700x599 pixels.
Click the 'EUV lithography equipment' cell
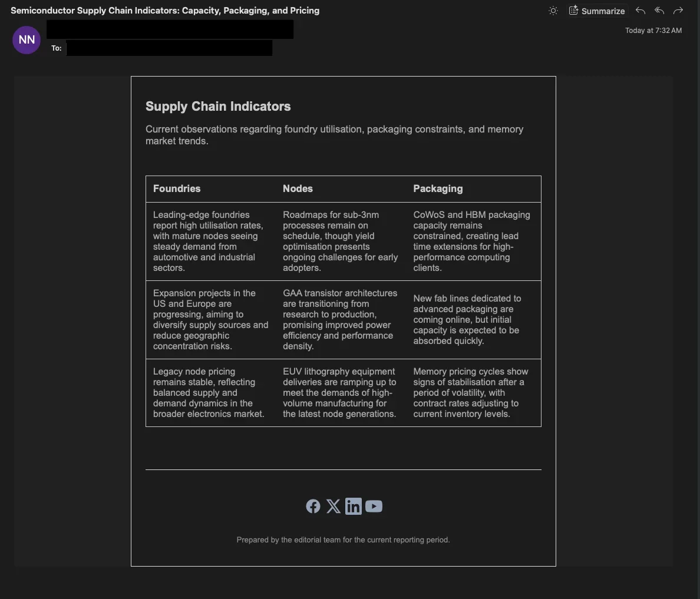(x=340, y=393)
